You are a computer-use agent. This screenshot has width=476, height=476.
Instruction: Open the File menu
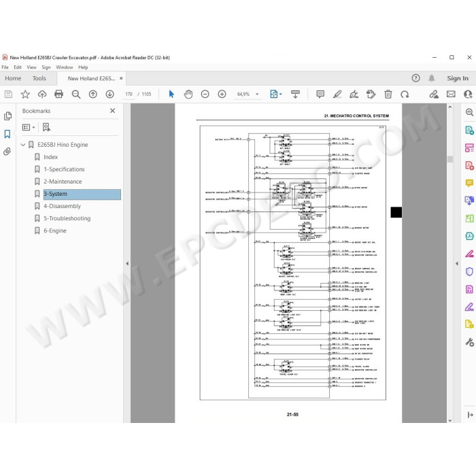coord(5,67)
